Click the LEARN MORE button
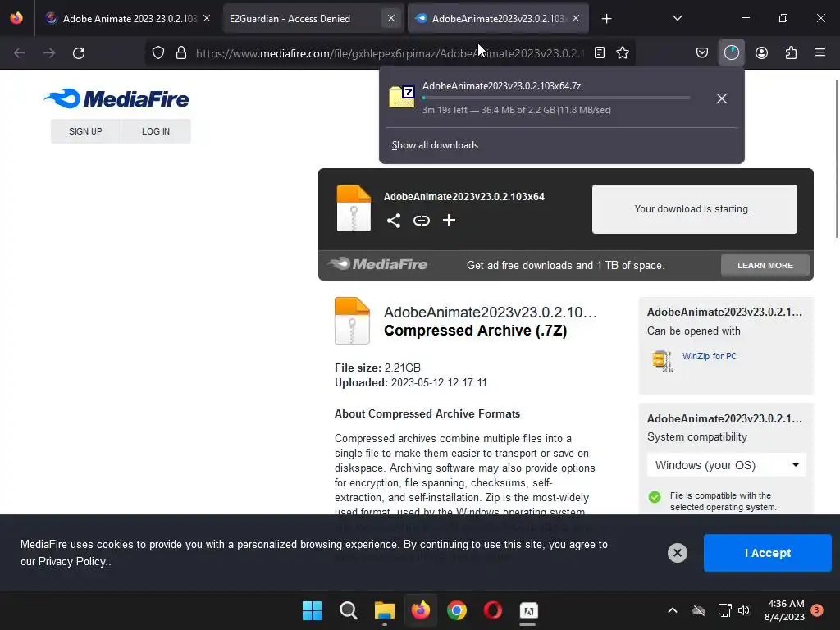 765,265
